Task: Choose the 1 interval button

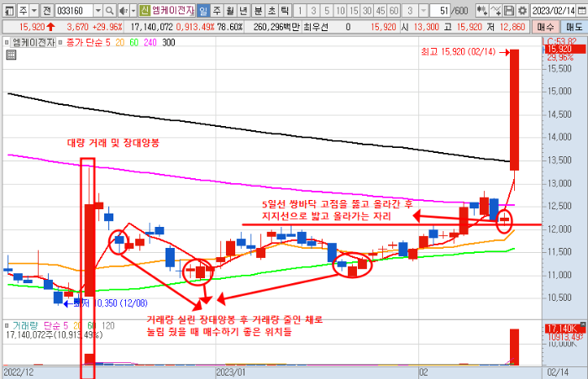Action: (300, 11)
